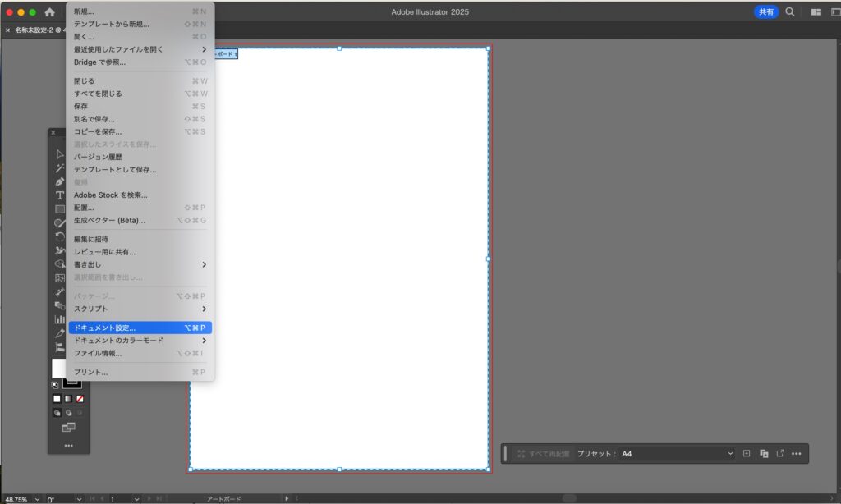
Task: Select the Rectangle tool
Action: pos(59,209)
